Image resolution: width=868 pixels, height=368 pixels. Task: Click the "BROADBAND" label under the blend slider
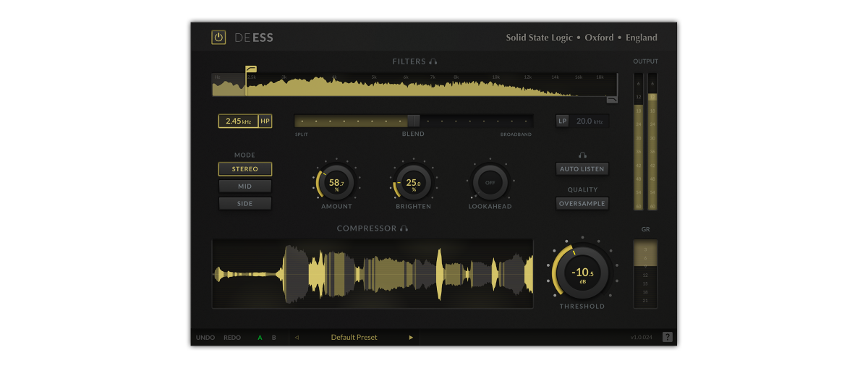(x=516, y=134)
